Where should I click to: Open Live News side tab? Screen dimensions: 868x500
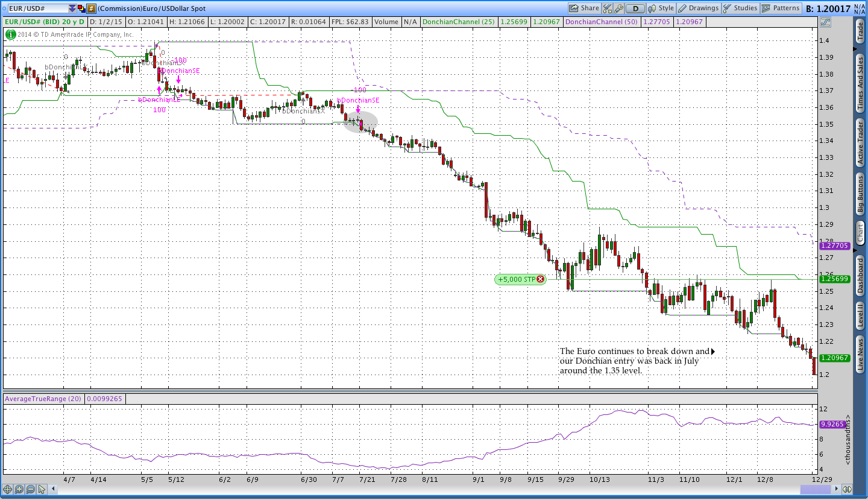[860, 354]
